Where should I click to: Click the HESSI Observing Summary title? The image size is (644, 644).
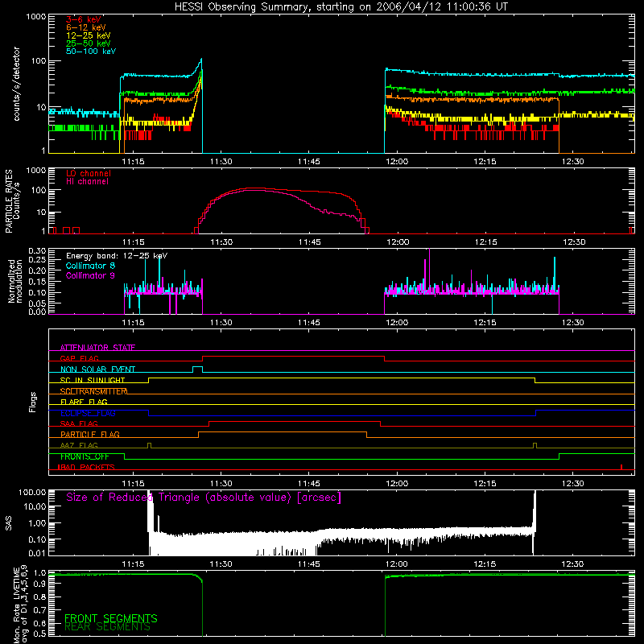point(341,6)
